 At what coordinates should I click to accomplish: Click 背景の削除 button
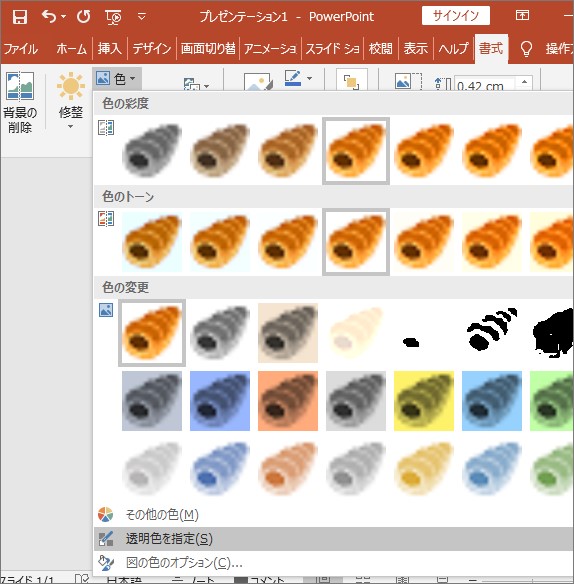pyautogui.click(x=20, y=102)
